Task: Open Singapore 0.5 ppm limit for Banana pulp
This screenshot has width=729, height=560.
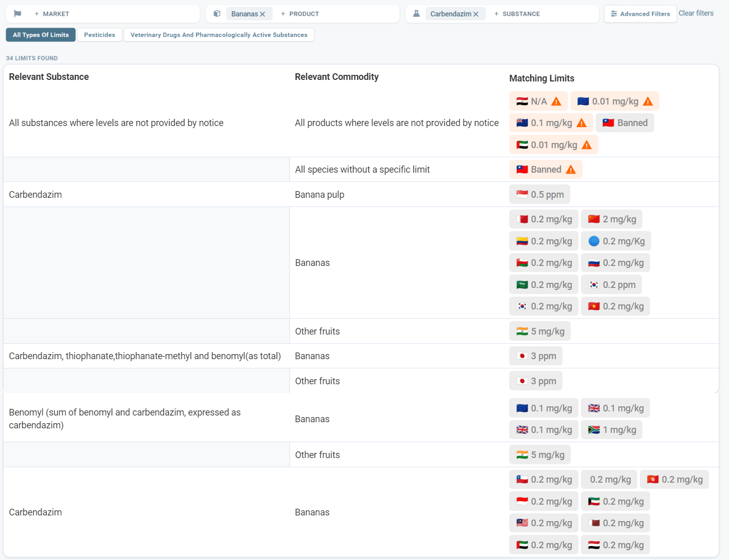Action: (540, 195)
